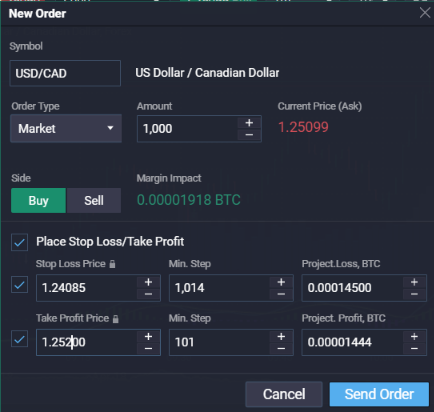
Task: Click the lock icon beside Stop Loss Price
Action: click(x=112, y=264)
